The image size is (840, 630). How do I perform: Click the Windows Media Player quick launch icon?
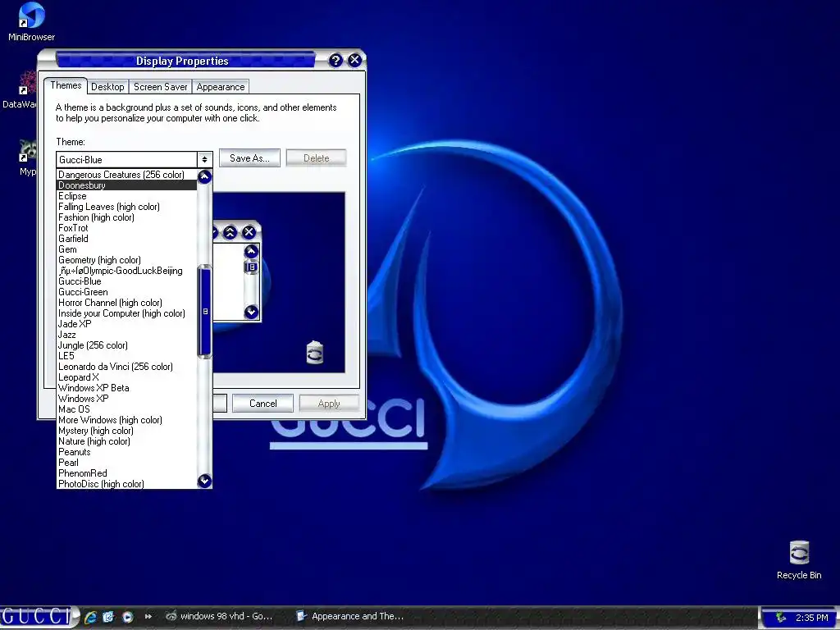[x=127, y=617]
